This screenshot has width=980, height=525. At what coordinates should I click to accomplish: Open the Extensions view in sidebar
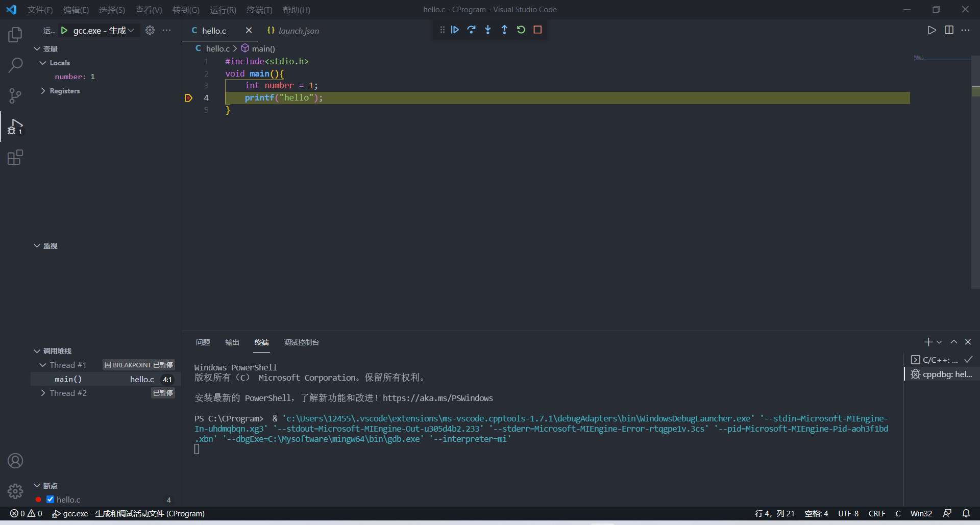tap(15, 157)
